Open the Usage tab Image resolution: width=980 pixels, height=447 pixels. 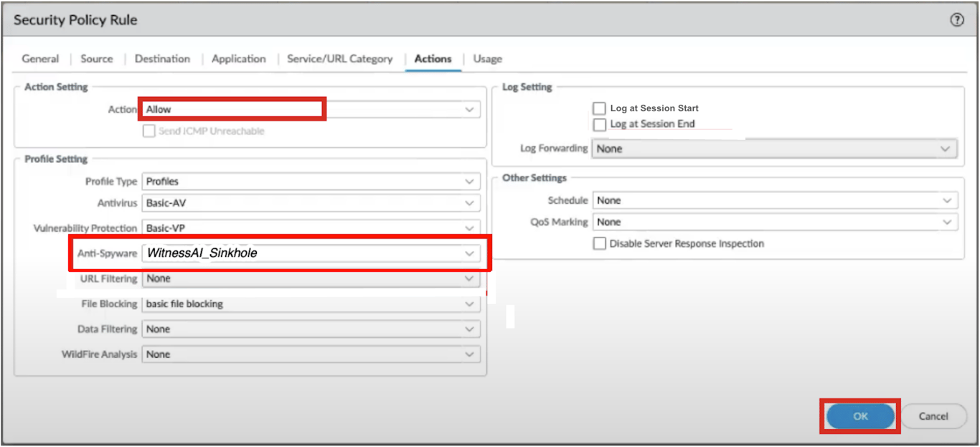click(x=488, y=59)
